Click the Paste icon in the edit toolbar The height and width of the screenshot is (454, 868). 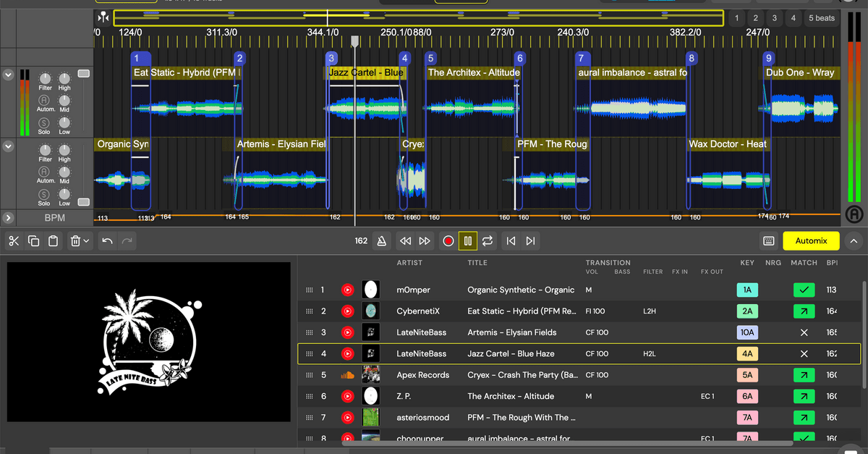pos(54,240)
